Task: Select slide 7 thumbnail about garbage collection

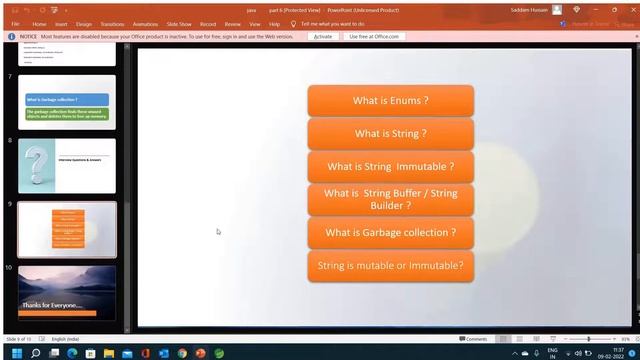Action: coord(67,102)
